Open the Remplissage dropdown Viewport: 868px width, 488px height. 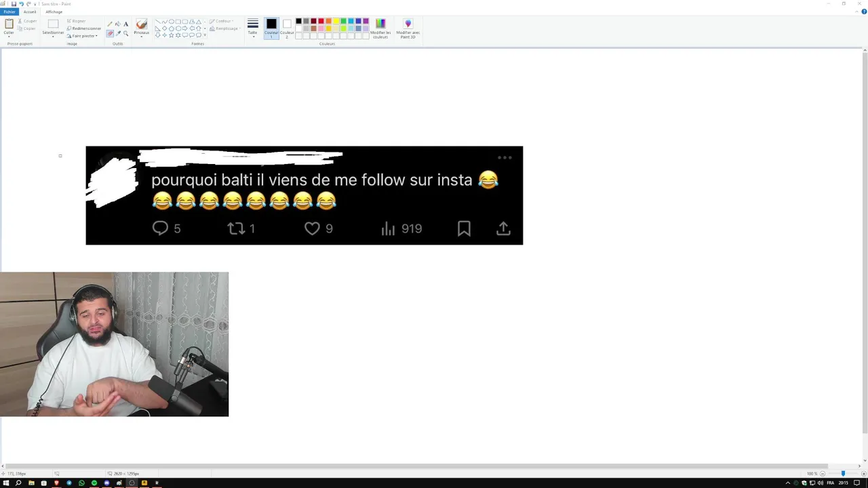(224, 28)
